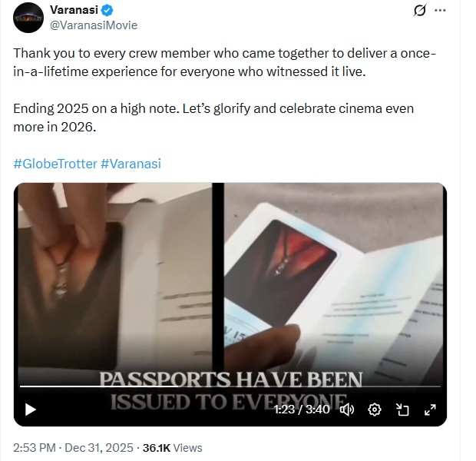This screenshot has height=461, width=476.
Task: Open the video settings gear
Action: click(375, 410)
